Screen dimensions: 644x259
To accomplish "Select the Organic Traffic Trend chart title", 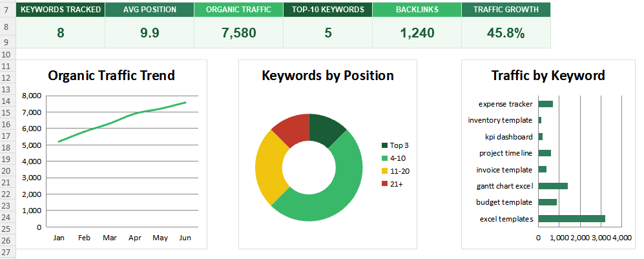I will point(111,76).
